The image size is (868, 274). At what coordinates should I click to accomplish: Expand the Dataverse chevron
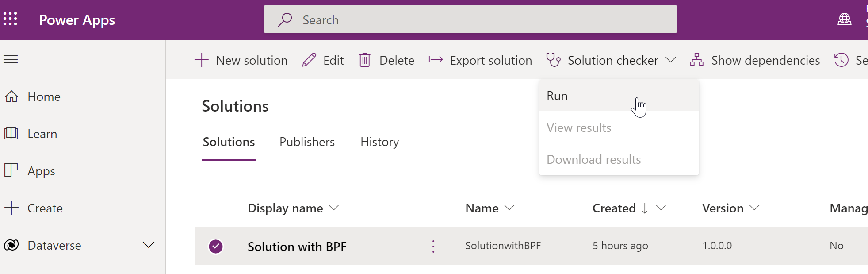pyautogui.click(x=149, y=245)
